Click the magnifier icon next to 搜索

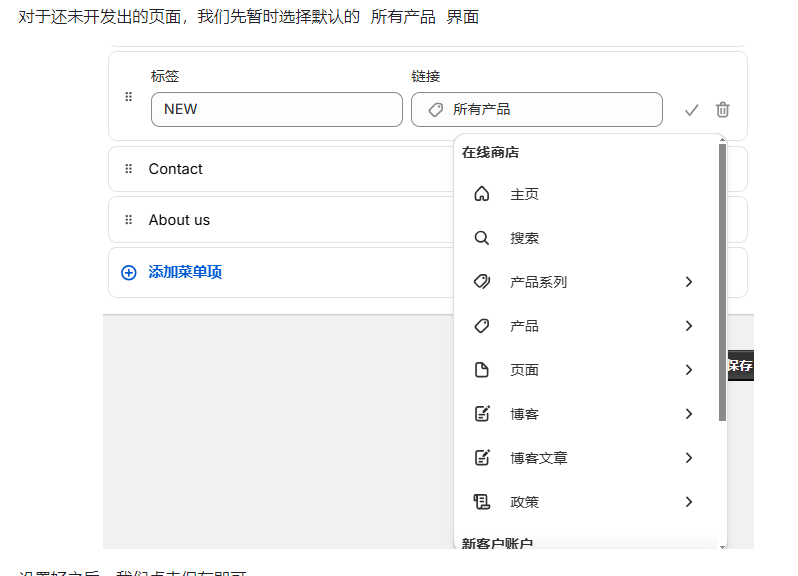click(481, 238)
